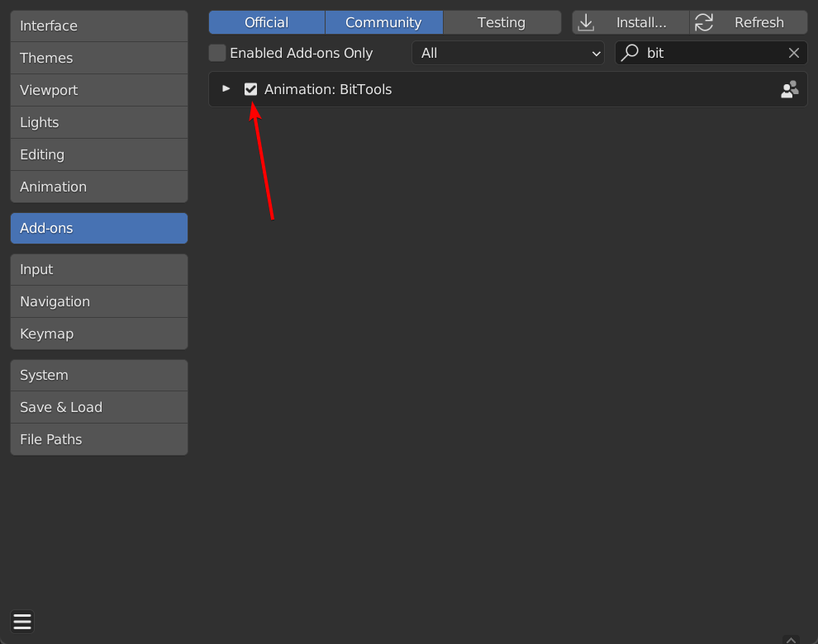The image size is (818, 644).
Task: Click the search field containing bit
Action: click(x=711, y=53)
